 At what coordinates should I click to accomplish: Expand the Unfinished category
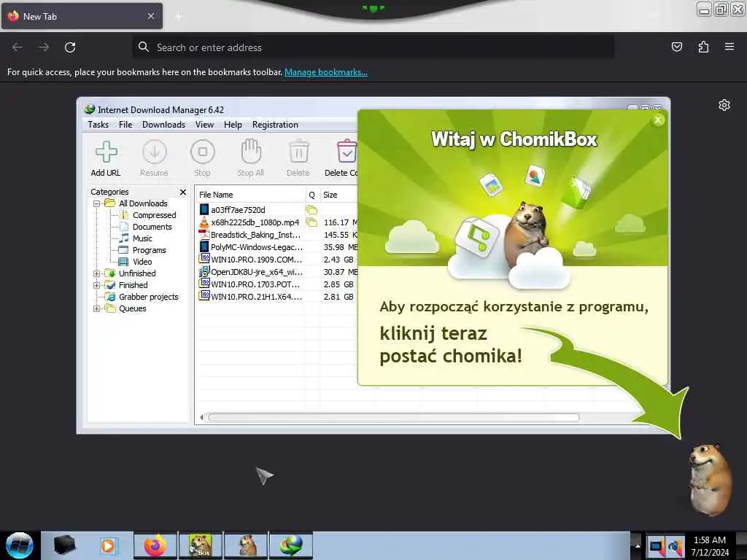(x=96, y=273)
